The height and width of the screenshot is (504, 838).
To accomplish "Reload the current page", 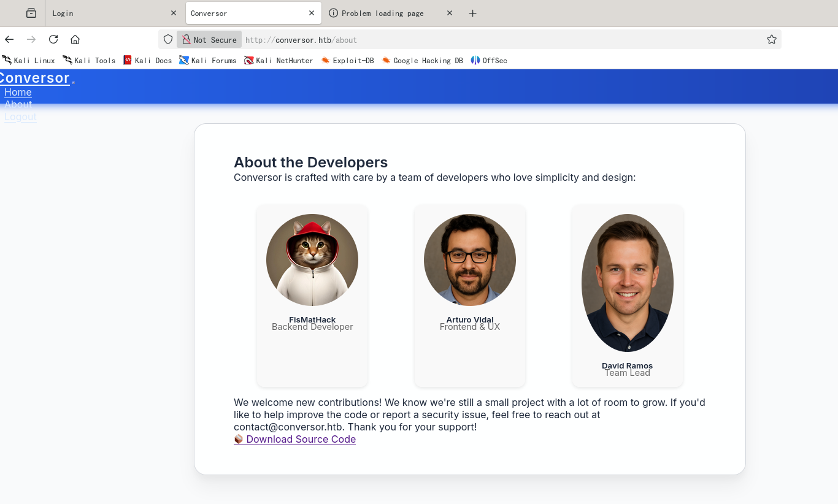I will (53, 40).
